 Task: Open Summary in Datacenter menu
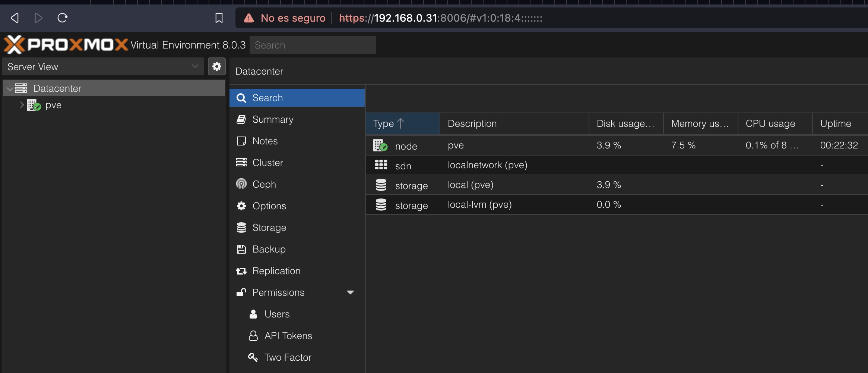297,119
